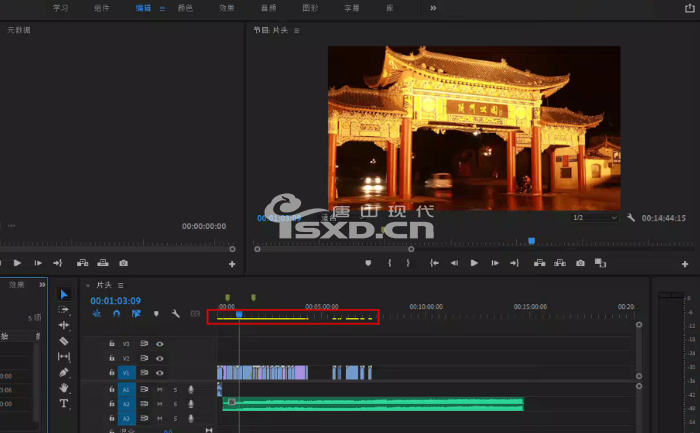700x433 pixels.
Task: Select the Hand tool
Action: pyautogui.click(x=64, y=387)
